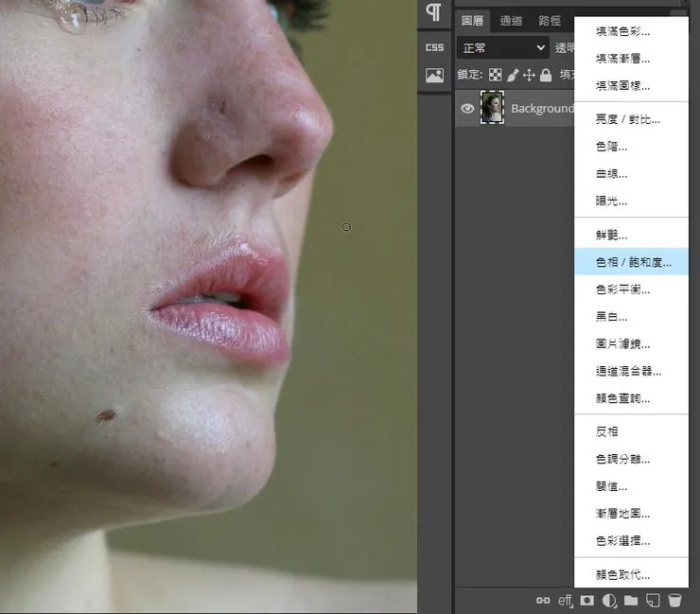Create a new folder icon
The width and height of the screenshot is (700, 614).
tap(631, 601)
